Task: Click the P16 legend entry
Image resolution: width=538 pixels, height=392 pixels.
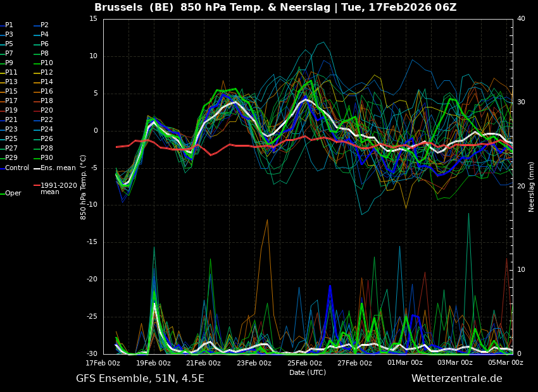Action: pos(47,92)
